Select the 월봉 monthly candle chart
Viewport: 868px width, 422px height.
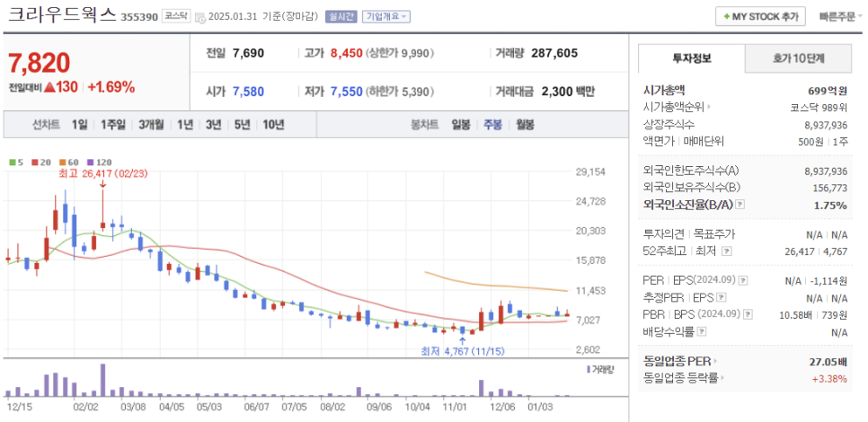[525, 125]
